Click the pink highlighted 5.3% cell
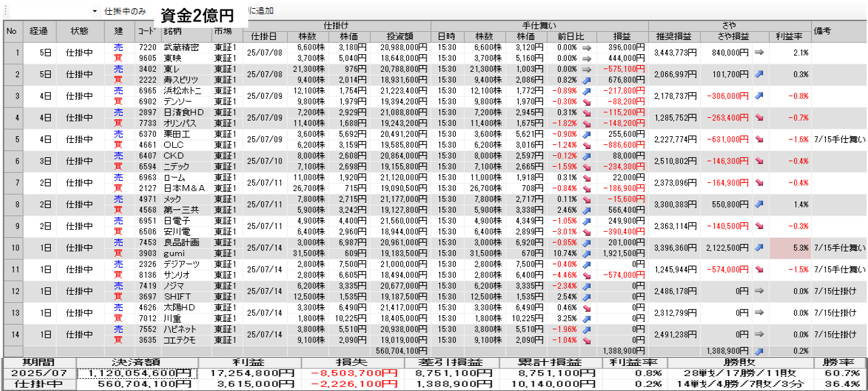868x391 pixels. (x=789, y=248)
